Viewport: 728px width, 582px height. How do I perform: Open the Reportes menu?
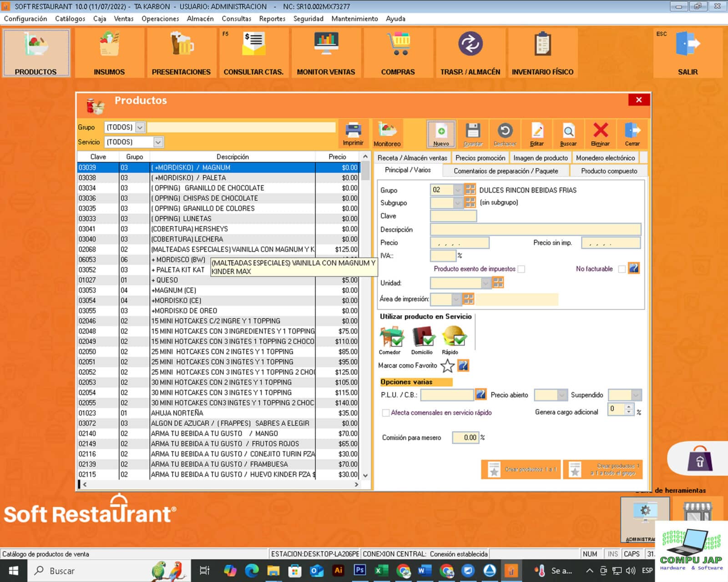tap(272, 19)
